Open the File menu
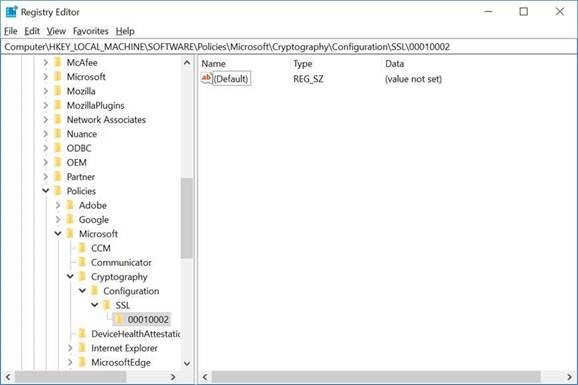 tap(11, 31)
